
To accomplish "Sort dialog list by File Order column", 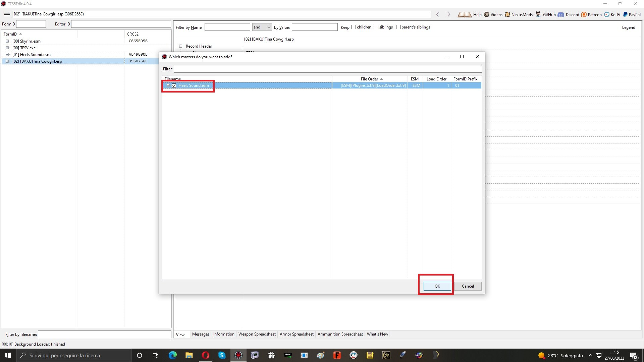I will 370,79.
